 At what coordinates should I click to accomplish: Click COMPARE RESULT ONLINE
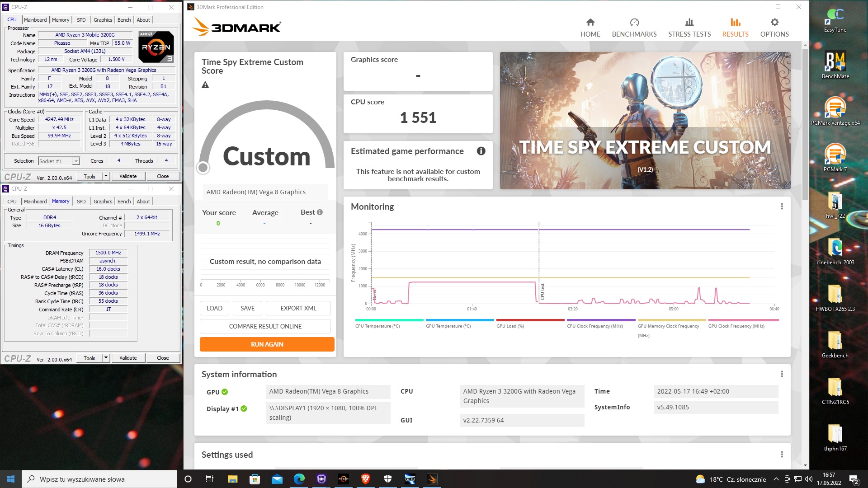265,326
